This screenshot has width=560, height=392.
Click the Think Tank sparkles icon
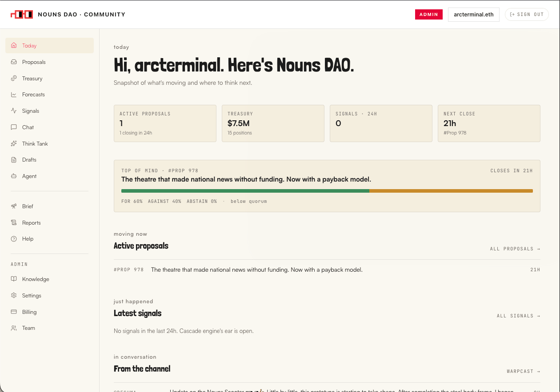14,143
